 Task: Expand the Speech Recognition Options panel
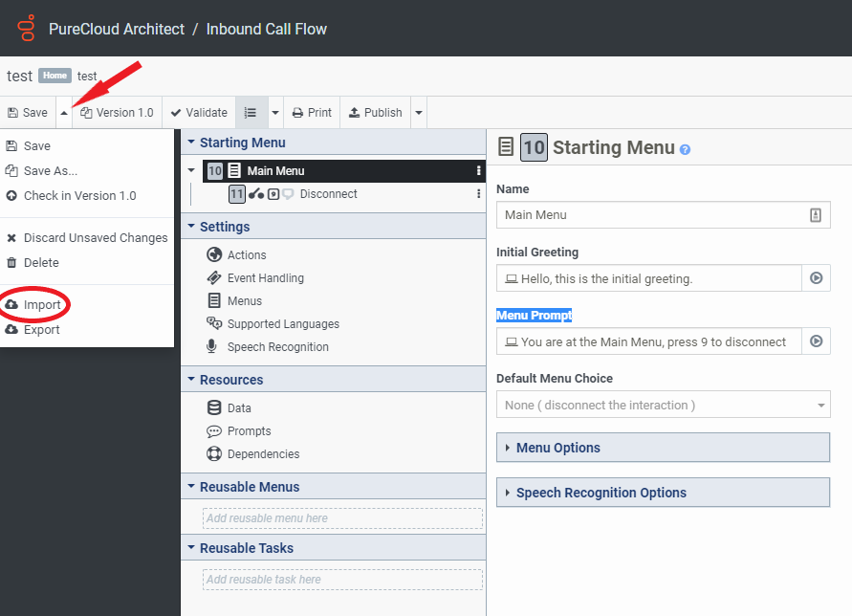(x=663, y=493)
